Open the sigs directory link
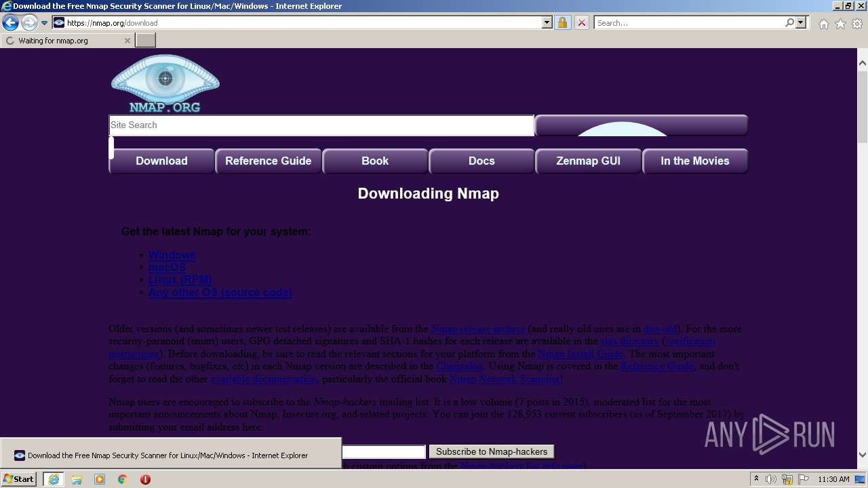868x488 pixels. coord(630,341)
